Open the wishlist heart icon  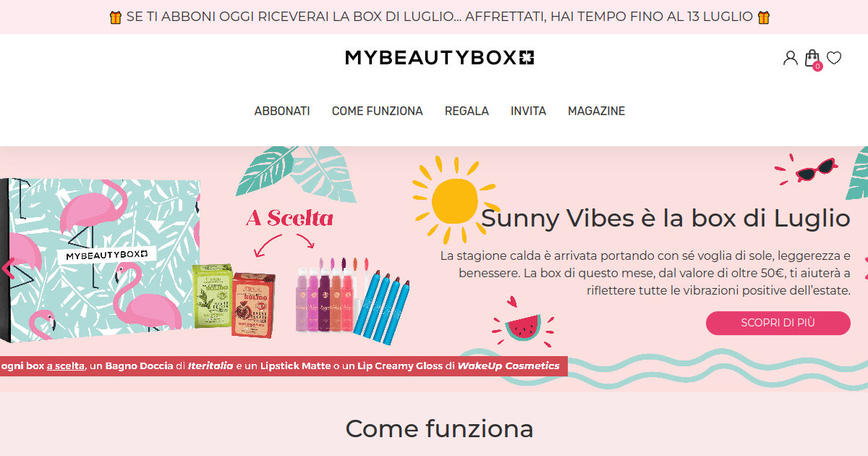[x=834, y=58]
